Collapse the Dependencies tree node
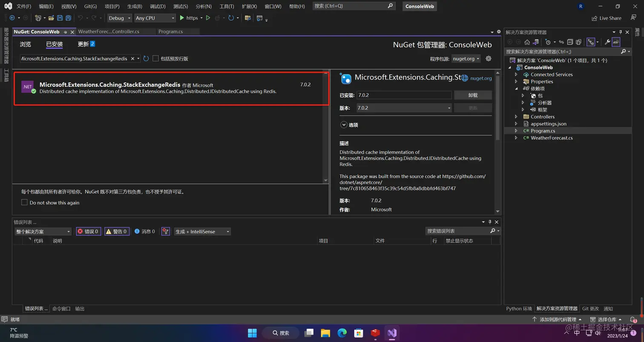The height and width of the screenshot is (342, 644). [516, 88]
